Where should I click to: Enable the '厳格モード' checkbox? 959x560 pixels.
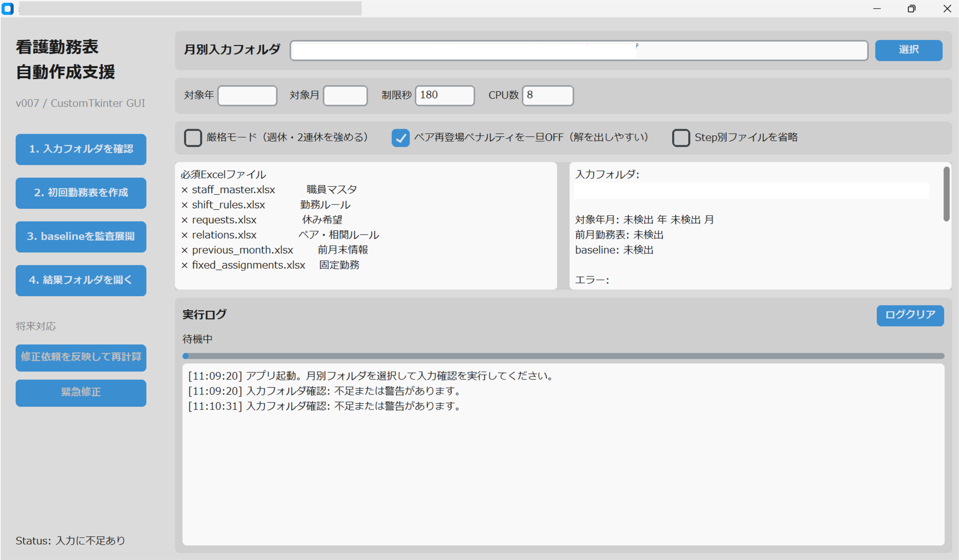[x=193, y=138]
